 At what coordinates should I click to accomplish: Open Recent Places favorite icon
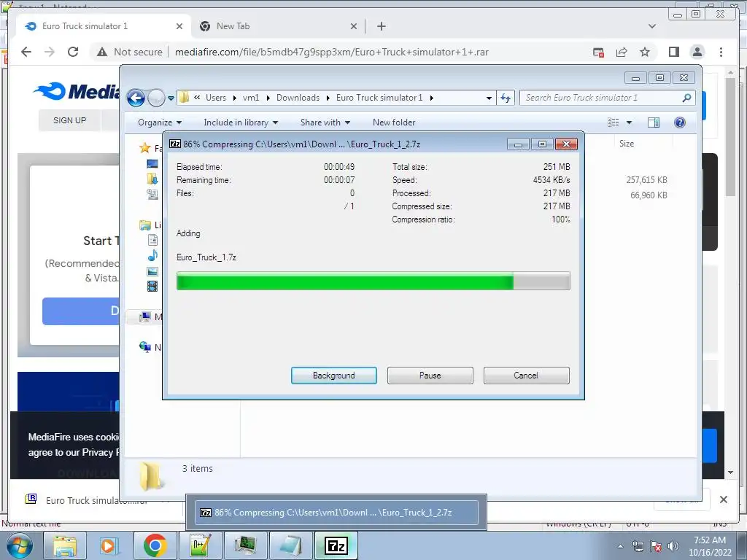point(152,194)
